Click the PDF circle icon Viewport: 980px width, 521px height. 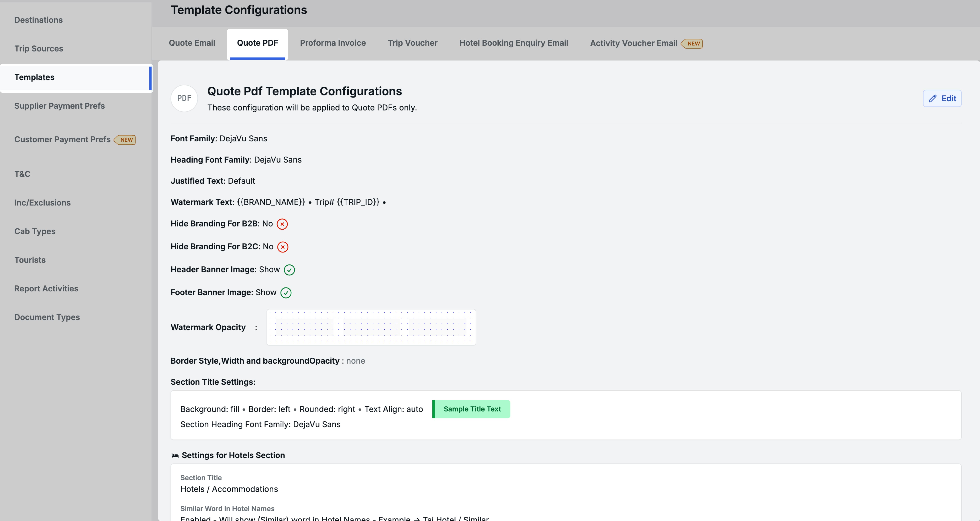(184, 98)
